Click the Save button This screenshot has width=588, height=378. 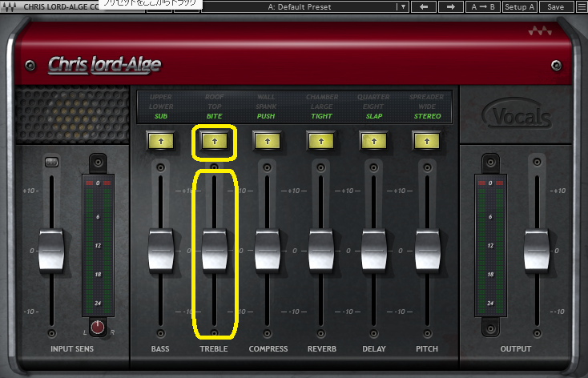[x=554, y=6]
